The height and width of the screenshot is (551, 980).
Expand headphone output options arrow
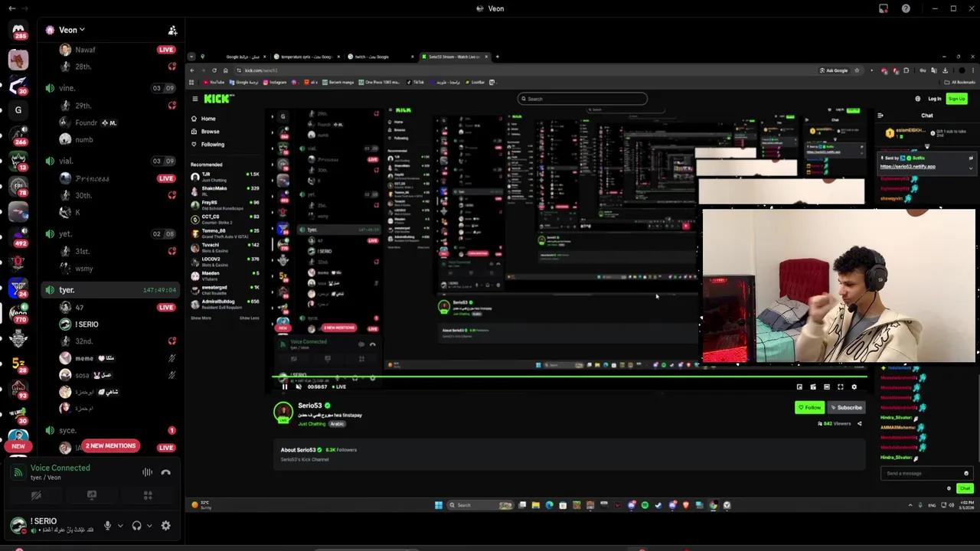(149, 526)
